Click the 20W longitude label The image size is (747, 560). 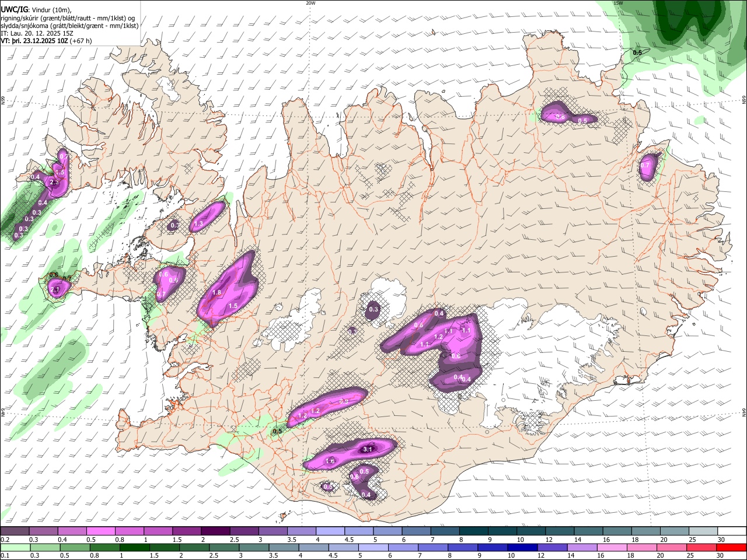coord(310,3)
